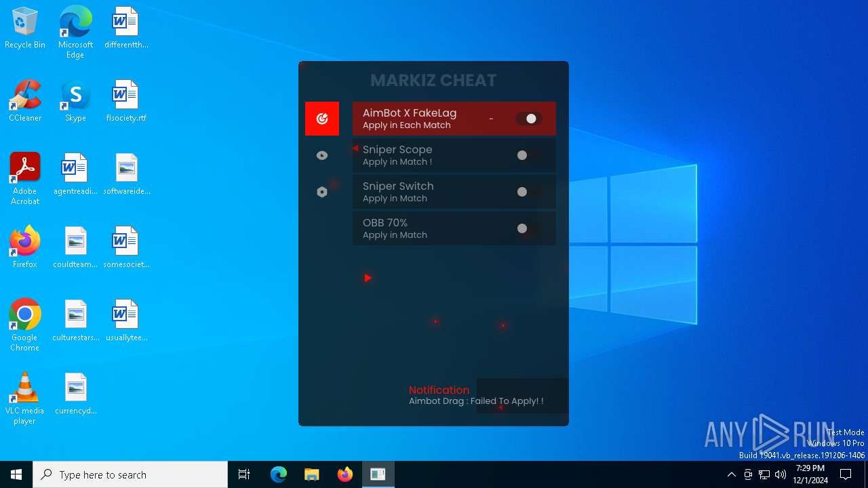868x488 pixels.
Task: Select the usuallytee... Word document icon
Action: pos(126,321)
